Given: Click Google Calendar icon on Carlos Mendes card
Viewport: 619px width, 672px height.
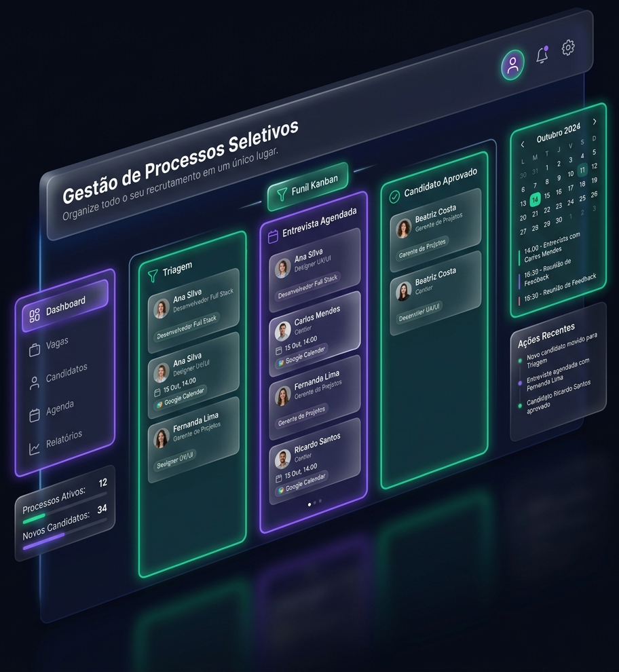Looking at the screenshot, I should tap(281, 363).
